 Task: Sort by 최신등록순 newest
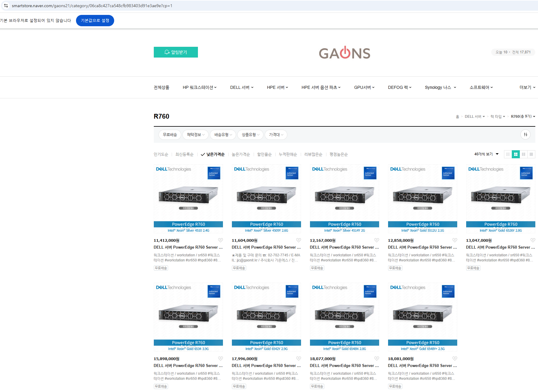184,154
